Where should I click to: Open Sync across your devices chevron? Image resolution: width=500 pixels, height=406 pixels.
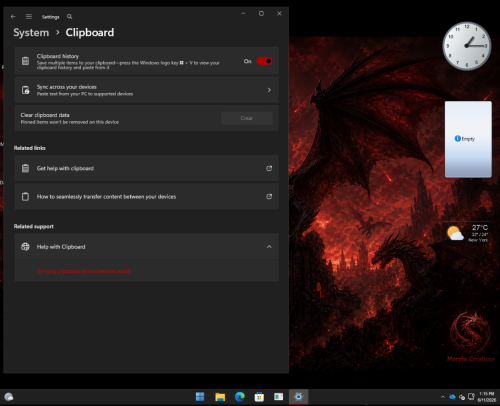click(269, 90)
